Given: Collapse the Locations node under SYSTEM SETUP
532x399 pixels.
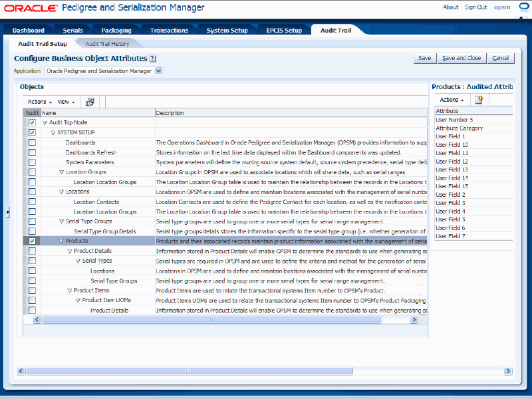Looking at the screenshot, I should pyautogui.click(x=61, y=192).
